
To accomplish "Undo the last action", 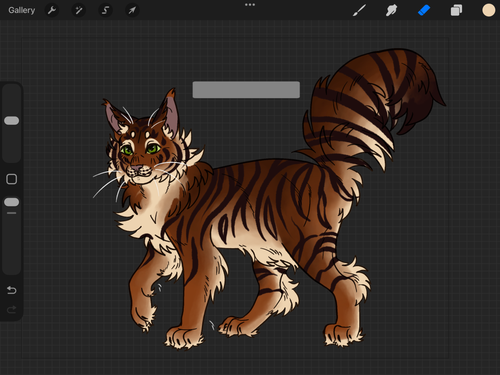I will [x=12, y=290].
